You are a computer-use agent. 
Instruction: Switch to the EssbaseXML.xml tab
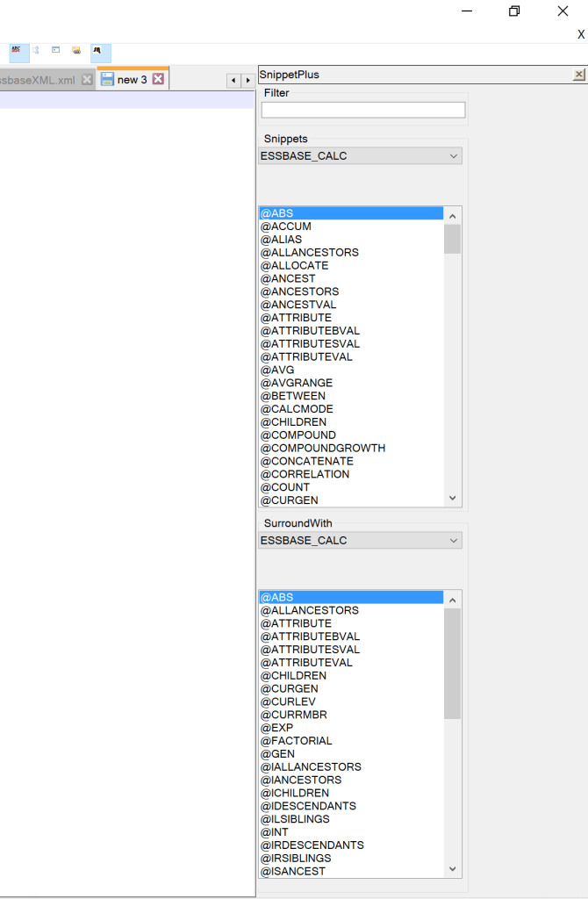click(x=38, y=80)
